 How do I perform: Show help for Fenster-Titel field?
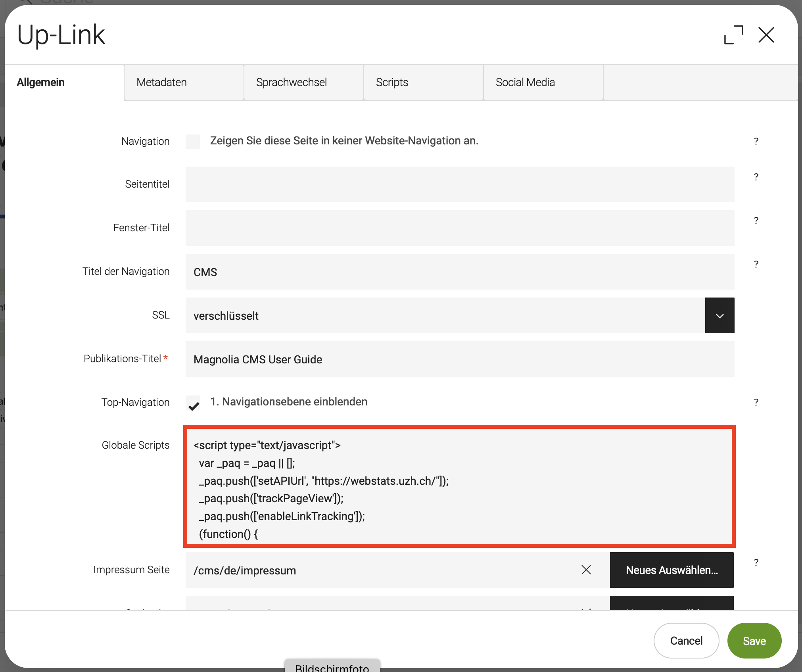[756, 221]
